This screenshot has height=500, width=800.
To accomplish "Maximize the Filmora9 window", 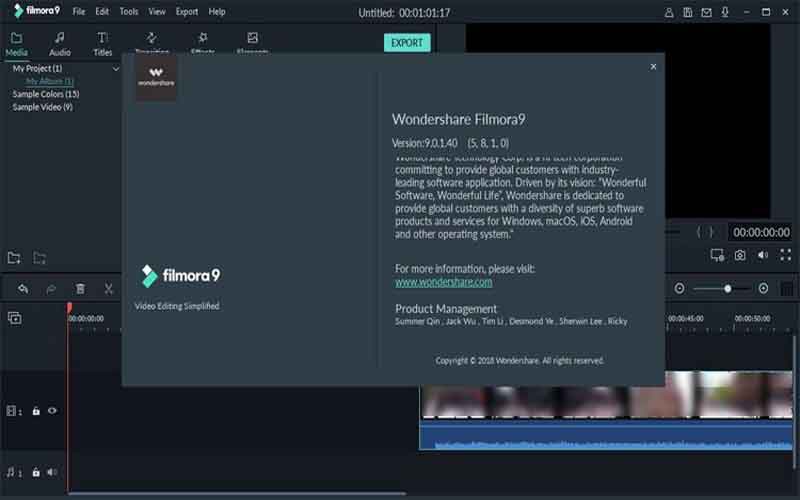I will [x=766, y=12].
